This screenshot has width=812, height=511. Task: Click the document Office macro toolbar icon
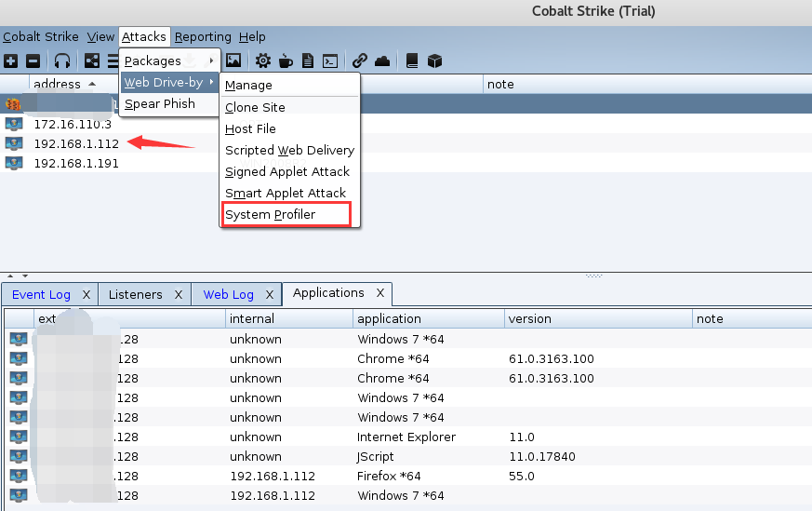308,61
